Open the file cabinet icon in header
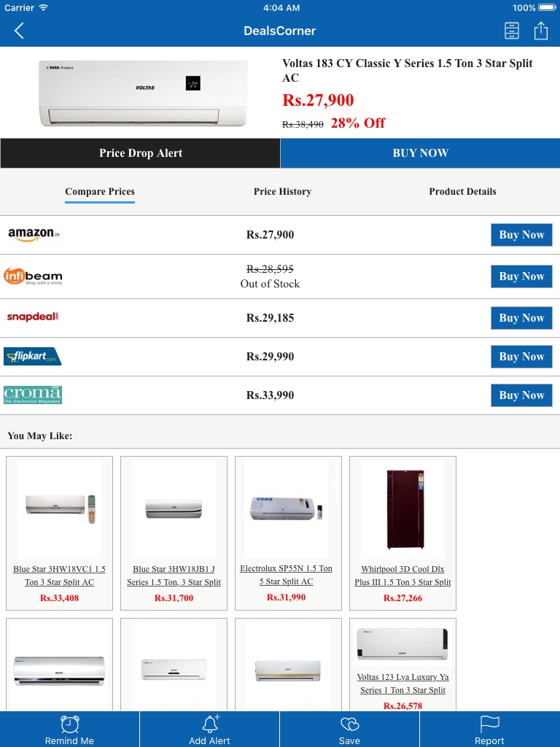This screenshot has height=747, width=560. coord(512,31)
